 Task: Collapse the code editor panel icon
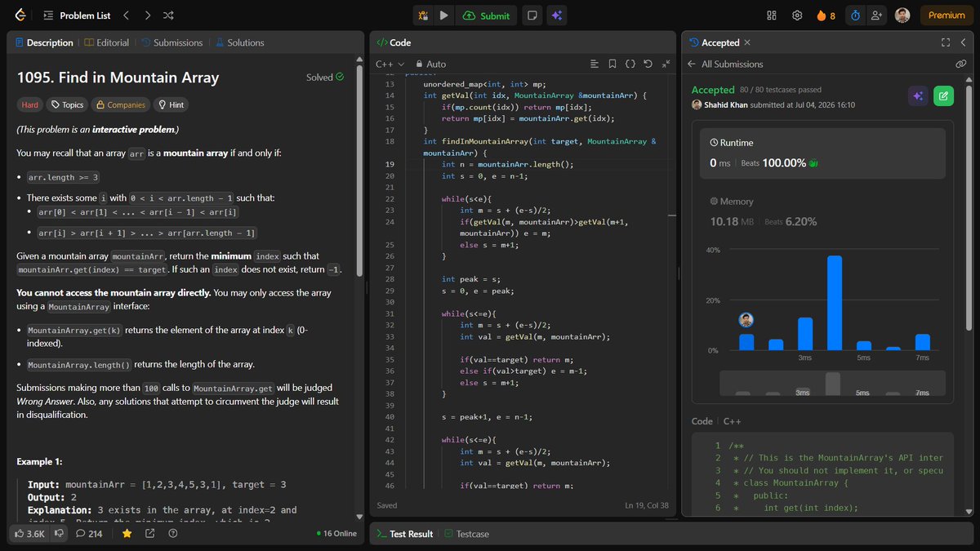tap(666, 64)
